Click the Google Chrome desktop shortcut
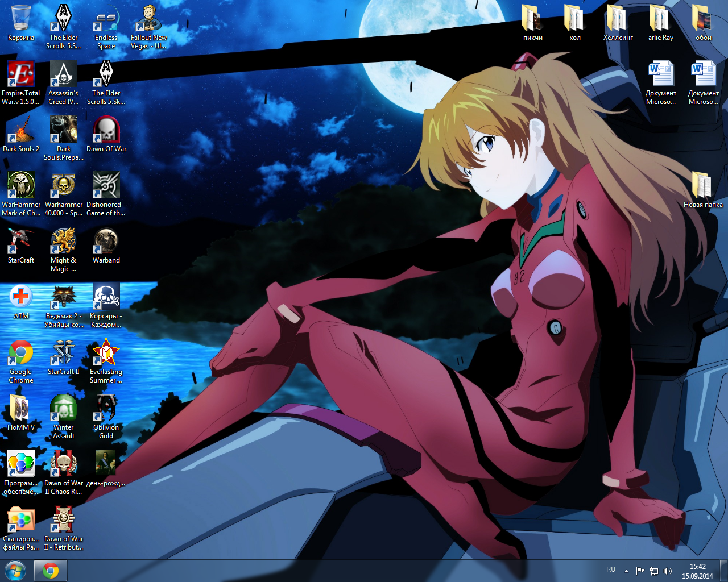This screenshot has height=582, width=728. (x=21, y=361)
